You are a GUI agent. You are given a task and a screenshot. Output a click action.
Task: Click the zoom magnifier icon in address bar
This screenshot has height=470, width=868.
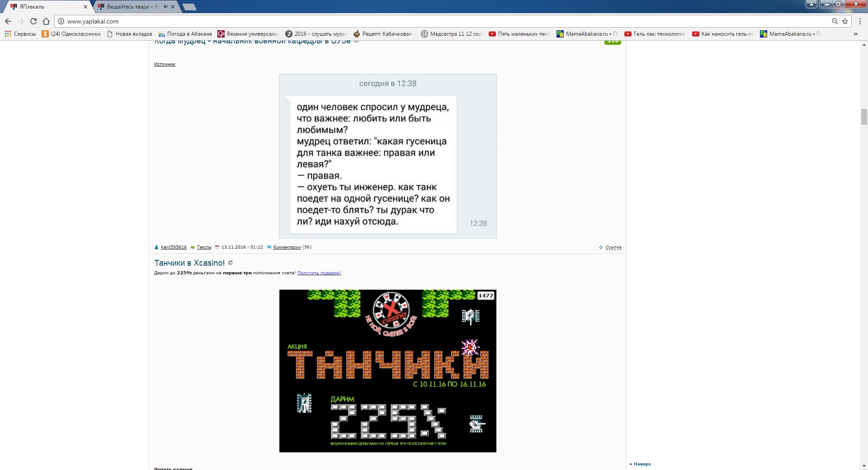835,21
